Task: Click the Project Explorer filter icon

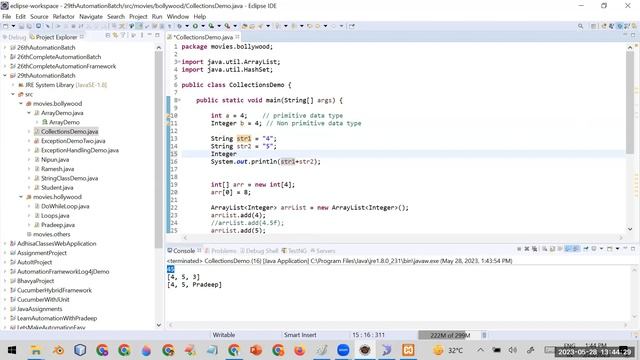Action: [x=123, y=36]
